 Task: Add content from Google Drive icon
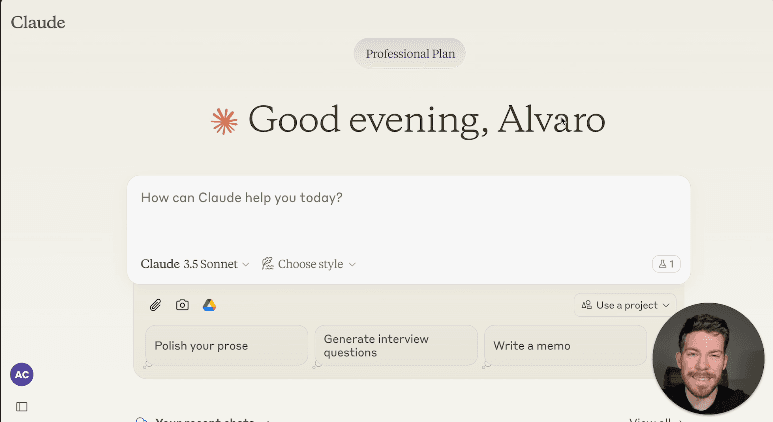pyautogui.click(x=210, y=305)
